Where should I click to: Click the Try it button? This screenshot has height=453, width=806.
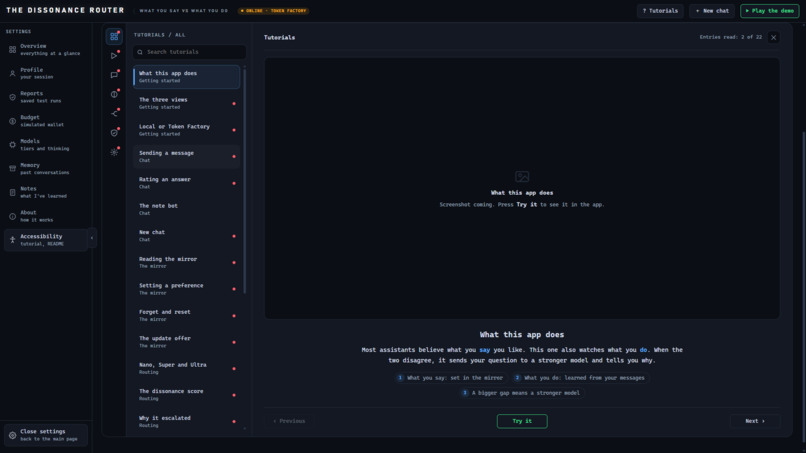coord(522,421)
